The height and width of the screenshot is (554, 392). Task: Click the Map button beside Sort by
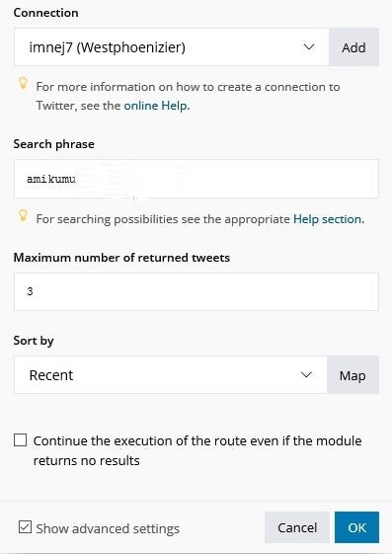click(353, 375)
